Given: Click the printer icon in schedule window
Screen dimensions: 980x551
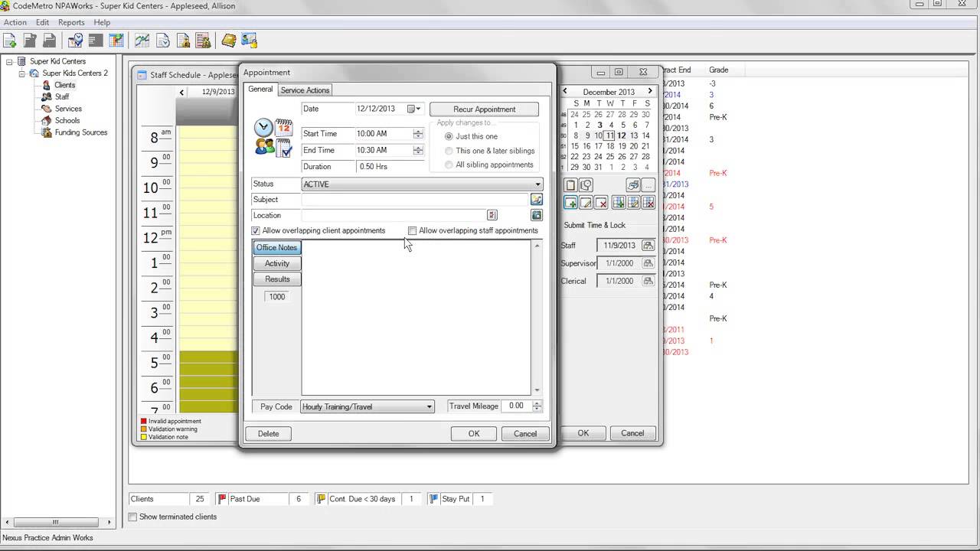Looking at the screenshot, I should [x=633, y=185].
